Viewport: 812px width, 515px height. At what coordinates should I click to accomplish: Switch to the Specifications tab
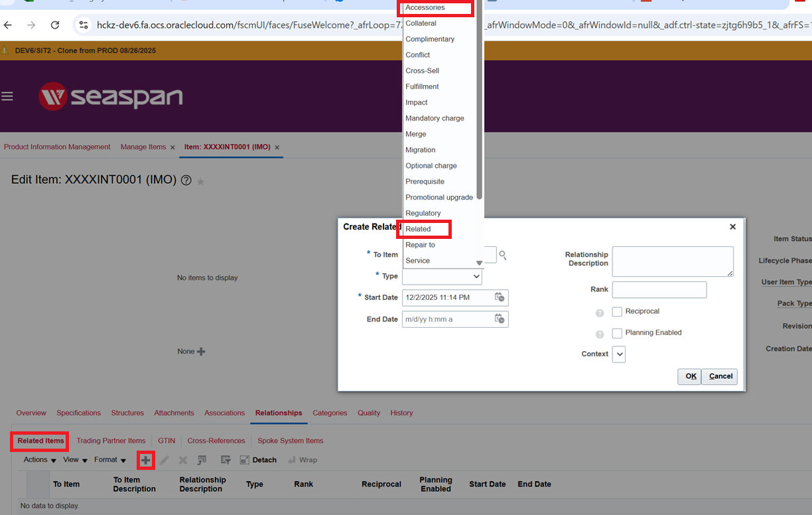(78, 413)
